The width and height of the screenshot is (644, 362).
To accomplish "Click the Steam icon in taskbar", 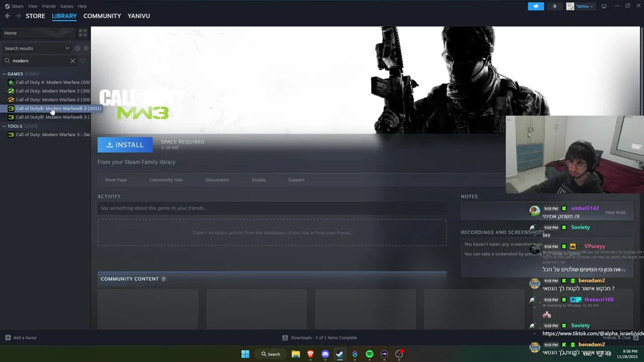I will point(340,354).
